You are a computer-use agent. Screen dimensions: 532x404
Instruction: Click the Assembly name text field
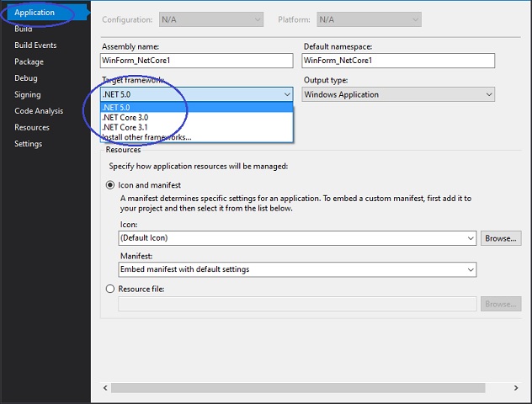[197, 61]
